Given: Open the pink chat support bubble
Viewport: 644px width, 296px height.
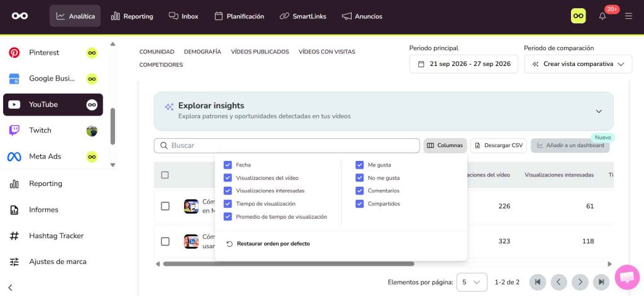Looking at the screenshot, I should pos(627,277).
